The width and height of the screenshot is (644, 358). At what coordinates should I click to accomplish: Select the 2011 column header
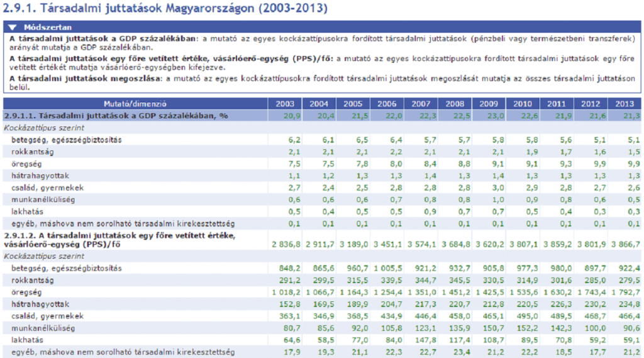(557, 104)
